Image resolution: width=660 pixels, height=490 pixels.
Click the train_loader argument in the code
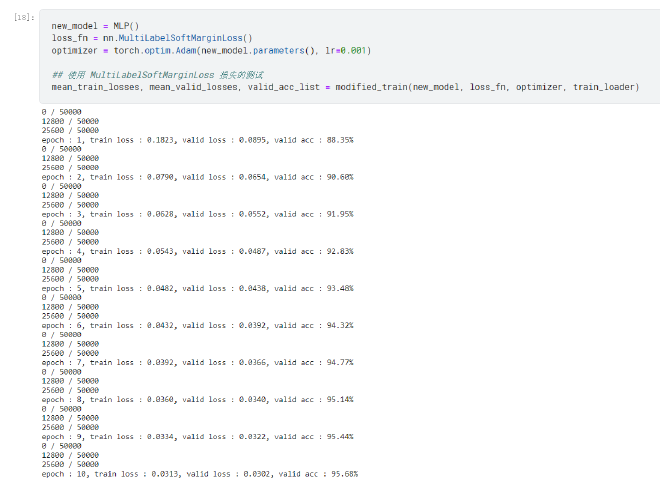coord(604,87)
